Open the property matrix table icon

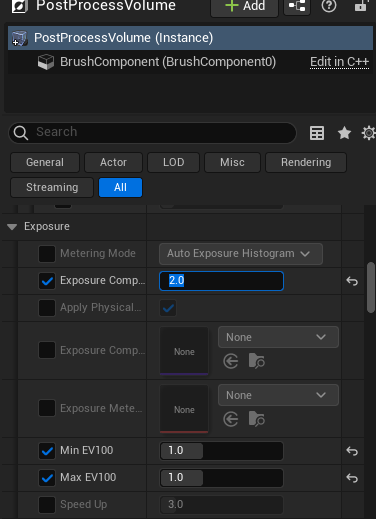click(x=317, y=133)
